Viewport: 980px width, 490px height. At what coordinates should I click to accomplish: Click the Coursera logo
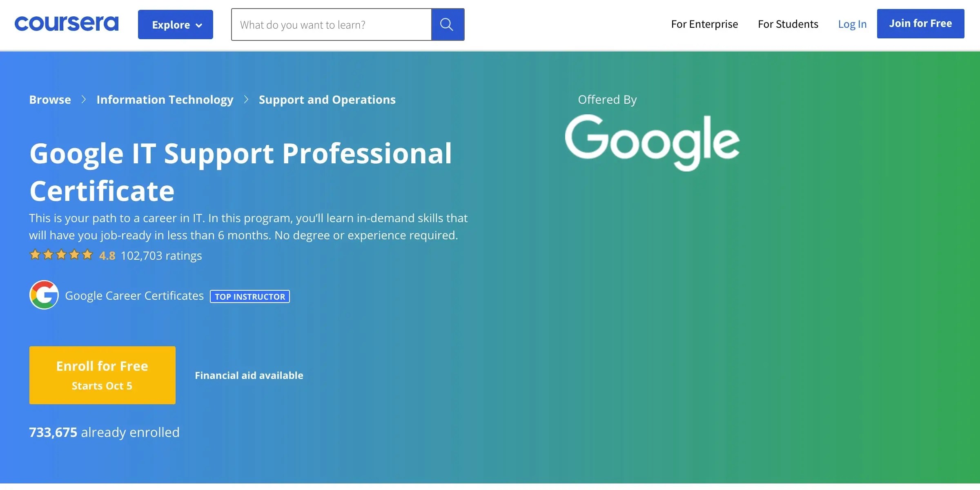66,24
